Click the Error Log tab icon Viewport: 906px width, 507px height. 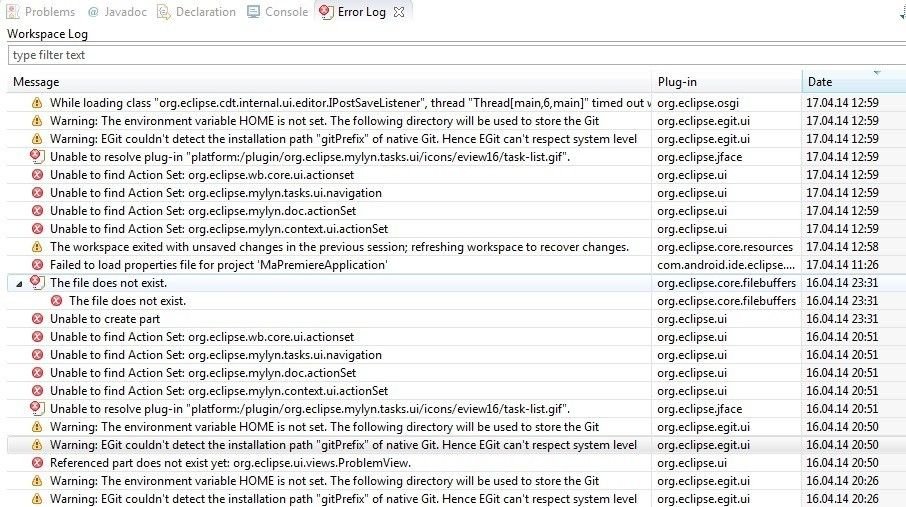point(326,12)
